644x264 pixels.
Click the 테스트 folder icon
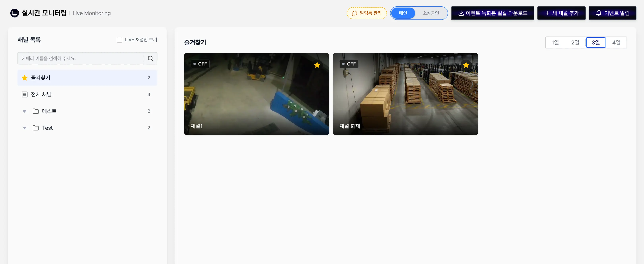point(36,111)
